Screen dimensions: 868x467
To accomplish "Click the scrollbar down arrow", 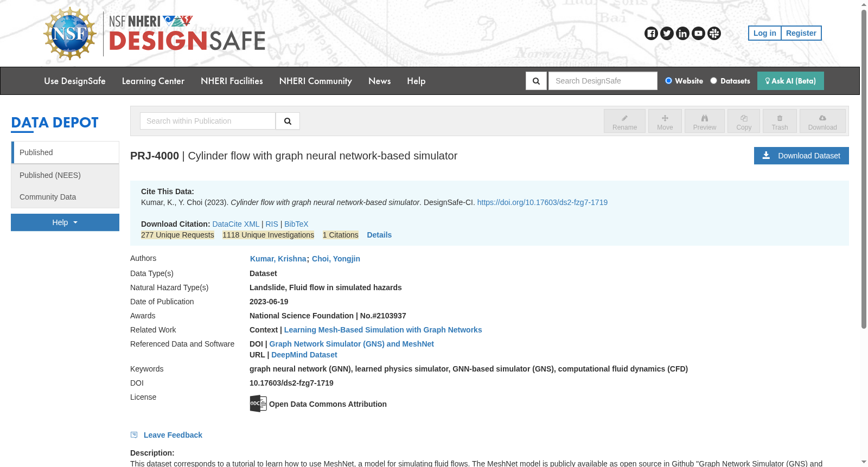I will pos(864,463).
